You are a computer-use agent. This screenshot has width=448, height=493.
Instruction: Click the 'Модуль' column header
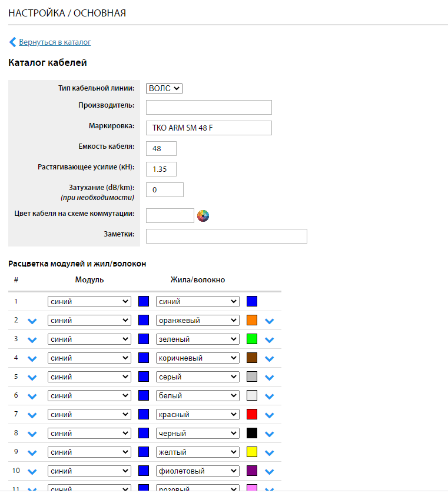(x=89, y=280)
